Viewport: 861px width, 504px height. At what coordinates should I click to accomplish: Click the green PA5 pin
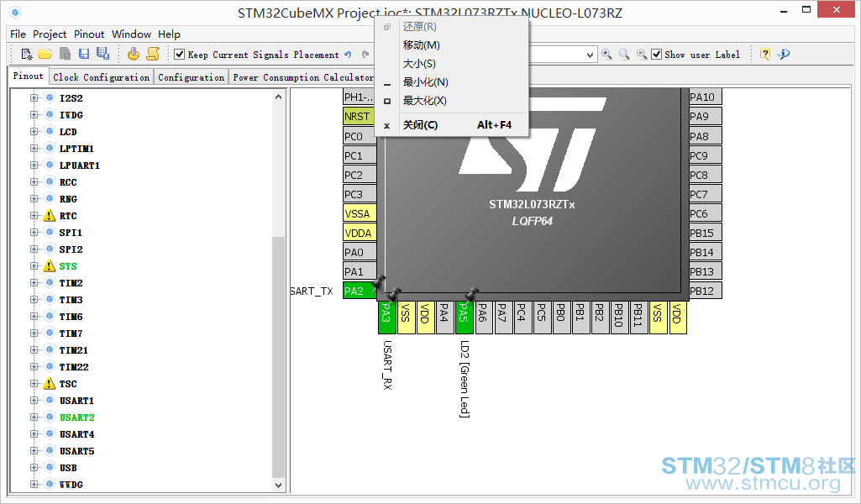[464, 318]
